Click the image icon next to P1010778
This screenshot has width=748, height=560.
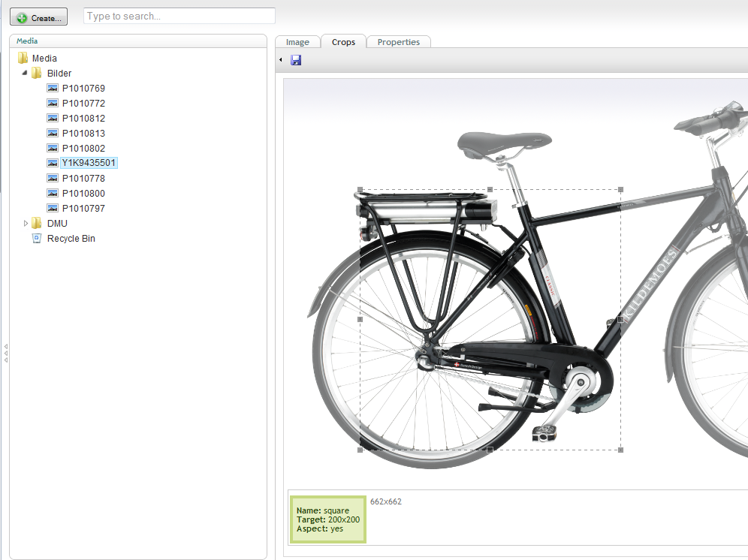(x=53, y=179)
